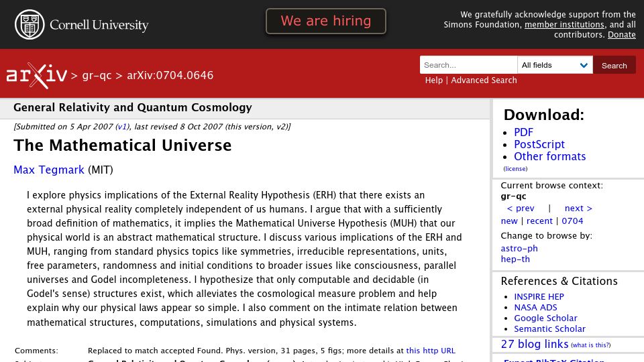The image size is (644, 362).
Task: Click the Comments: label
Action: [36, 351]
